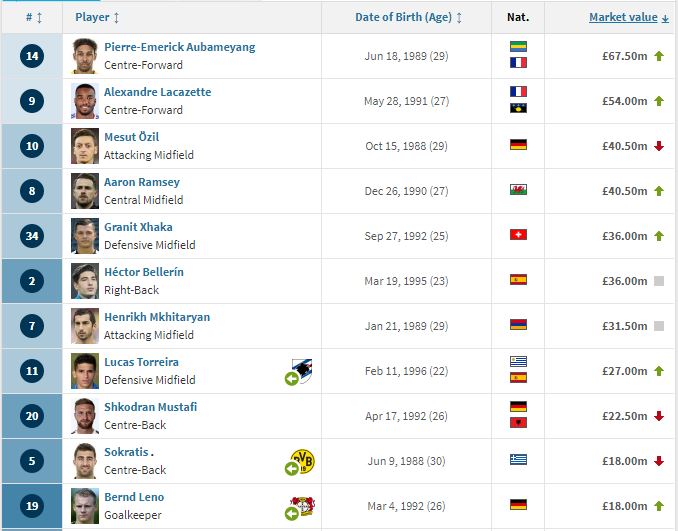The width and height of the screenshot is (678, 531).
Task: Open Shkodran Mustafi player link
Action: pyautogui.click(x=150, y=407)
